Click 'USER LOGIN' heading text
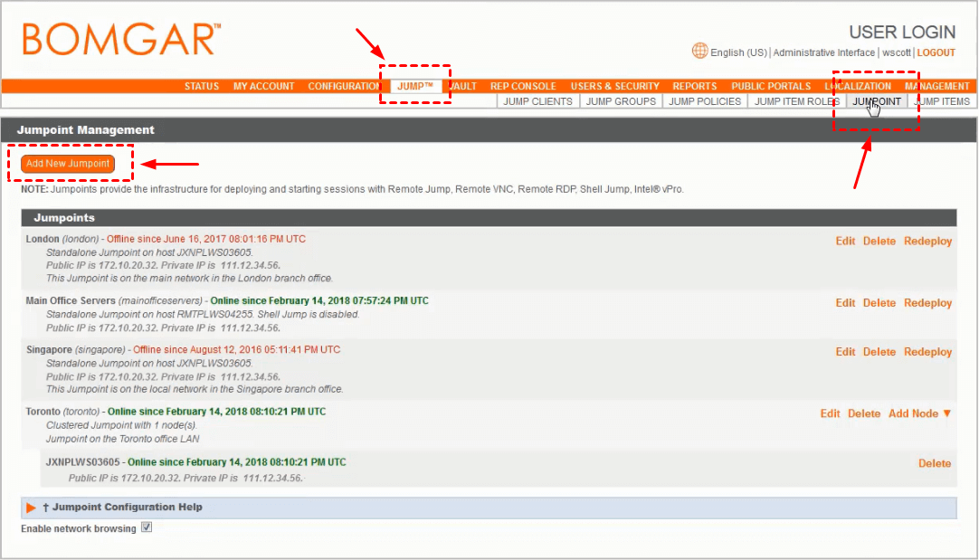Viewport: 979px width, 560px height. click(x=902, y=32)
